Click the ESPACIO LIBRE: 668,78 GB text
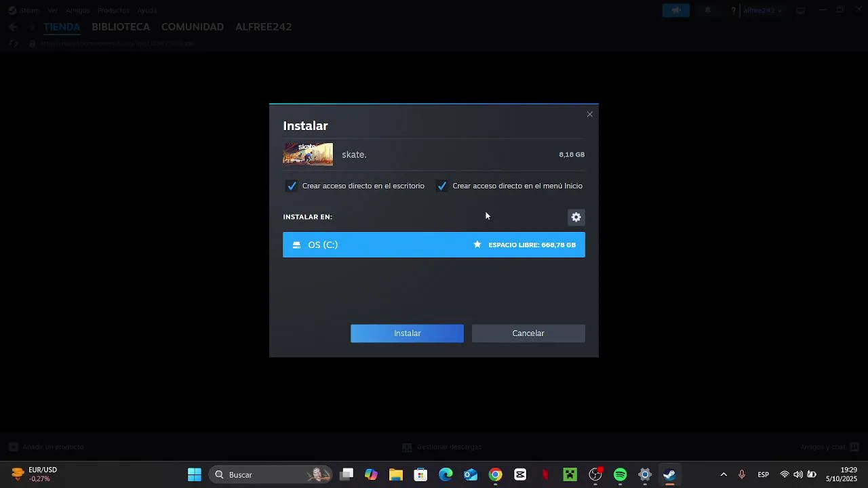This screenshot has height=488, width=868. coord(532,245)
